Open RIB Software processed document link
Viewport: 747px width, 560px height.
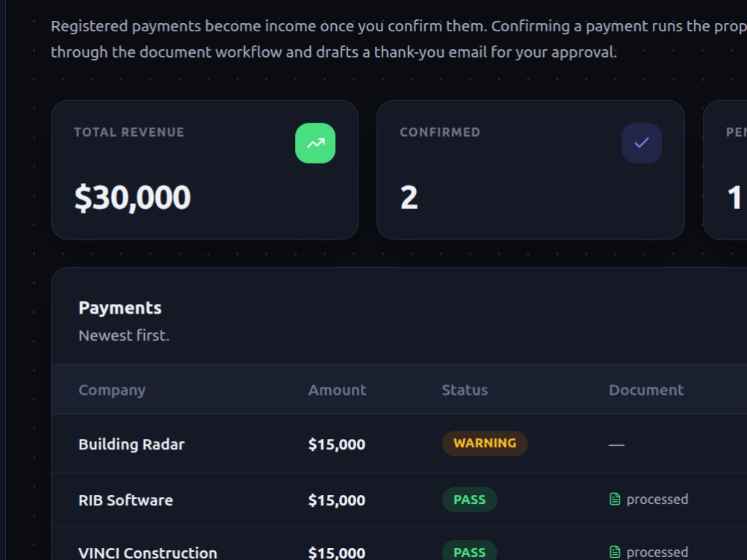tap(649, 499)
